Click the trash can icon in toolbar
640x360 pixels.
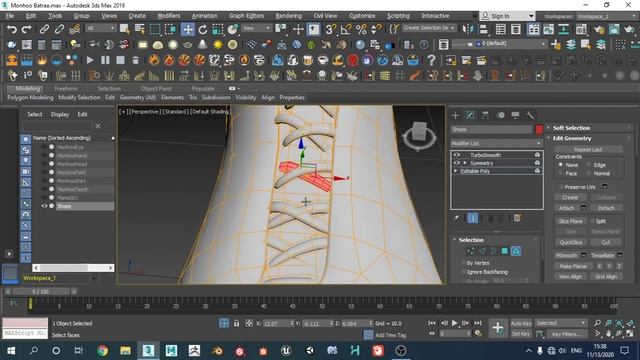click(136, 60)
